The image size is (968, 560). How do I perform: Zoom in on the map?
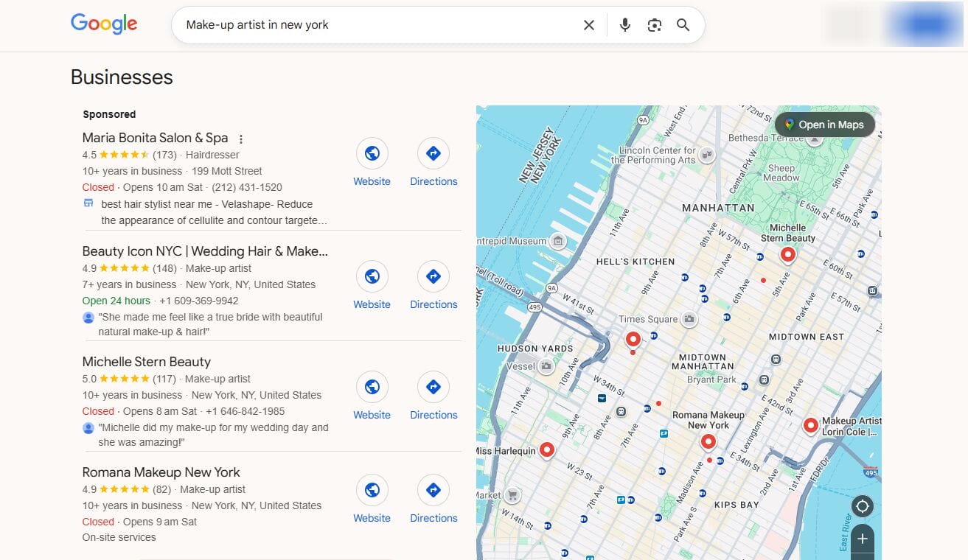[x=862, y=539]
